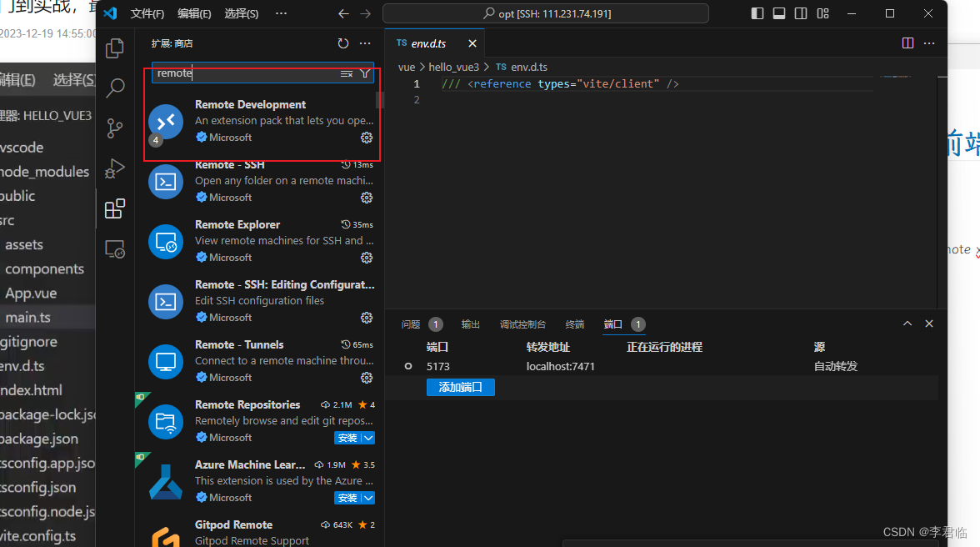Screen dimensions: 980x547
Task: Open the Explorer view in activity bar
Action: point(114,48)
